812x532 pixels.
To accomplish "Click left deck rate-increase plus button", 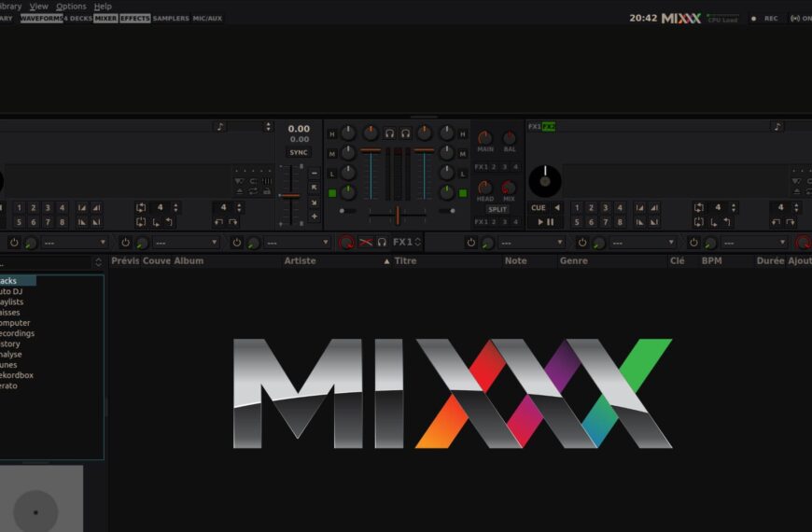I will (314, 217).
